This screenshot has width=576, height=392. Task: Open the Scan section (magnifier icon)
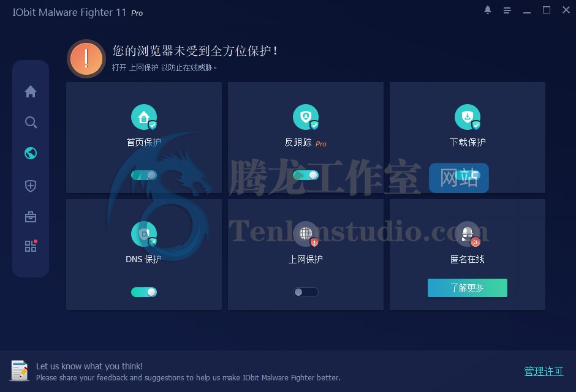click(31, 123)
